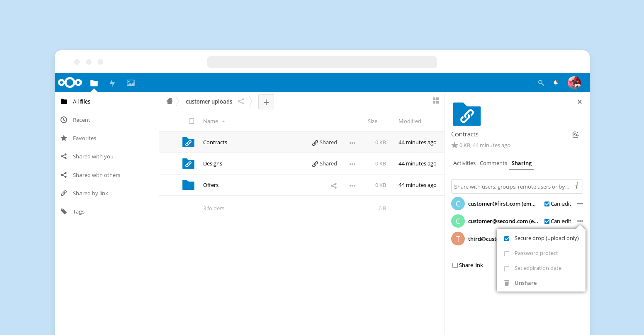644x335 pixels.
Task: Click the share icon on Offers row
Action: tap(333, 185)
